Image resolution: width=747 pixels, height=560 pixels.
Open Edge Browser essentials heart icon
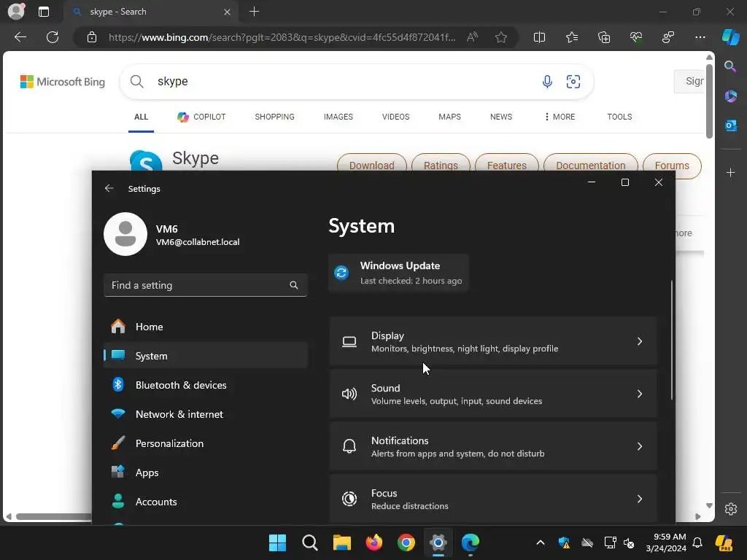click(x=636, y=37)
